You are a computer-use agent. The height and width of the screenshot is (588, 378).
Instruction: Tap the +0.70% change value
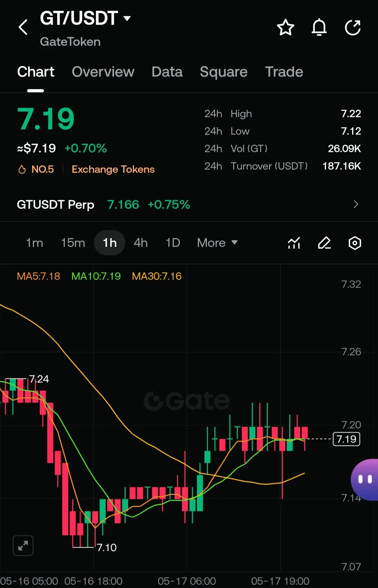86,148
